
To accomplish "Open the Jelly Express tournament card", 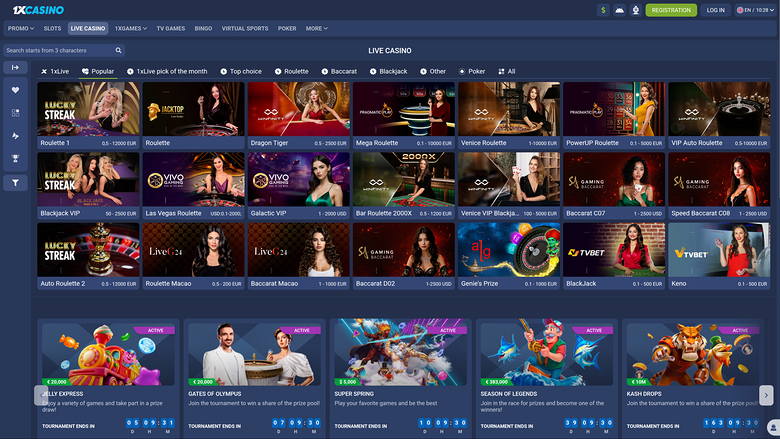I will click(108, 379).
